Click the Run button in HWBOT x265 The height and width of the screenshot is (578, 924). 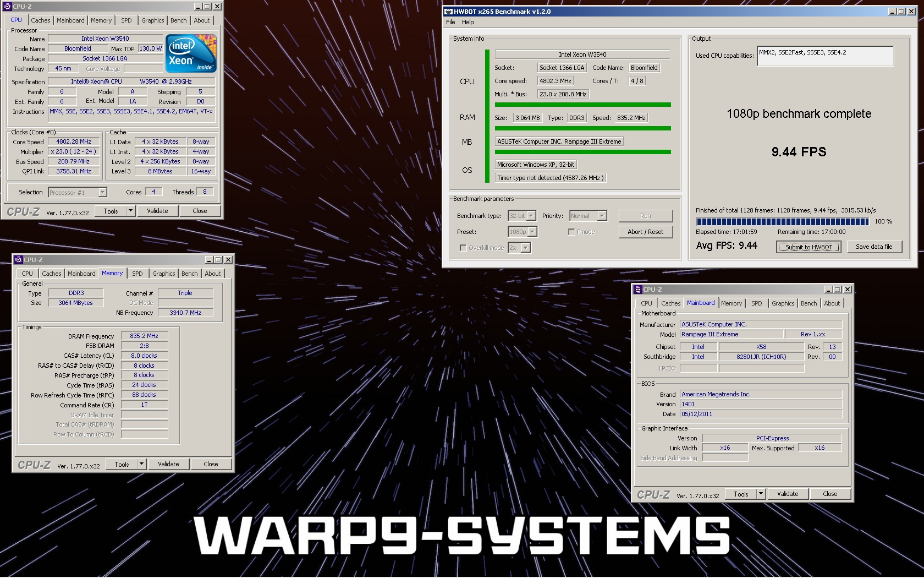pos(645,216)
